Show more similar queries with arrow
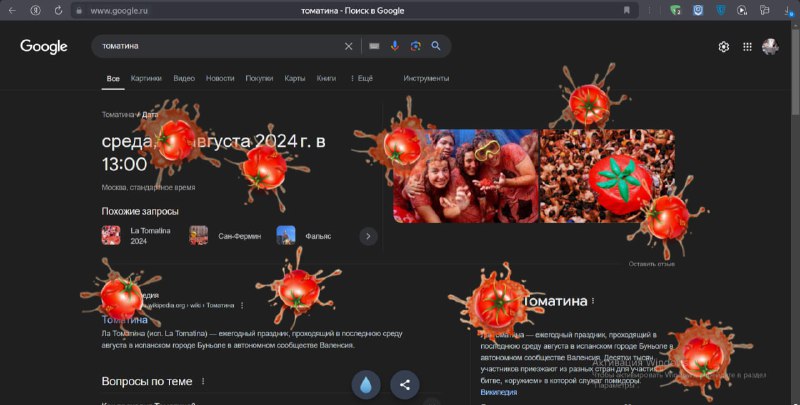 pos(368,236)
